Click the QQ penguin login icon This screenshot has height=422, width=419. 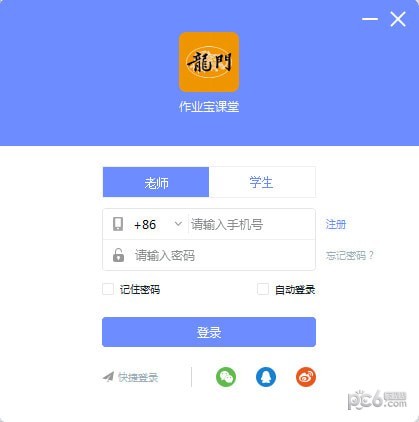pyautogui.click(x=266, y=377)
